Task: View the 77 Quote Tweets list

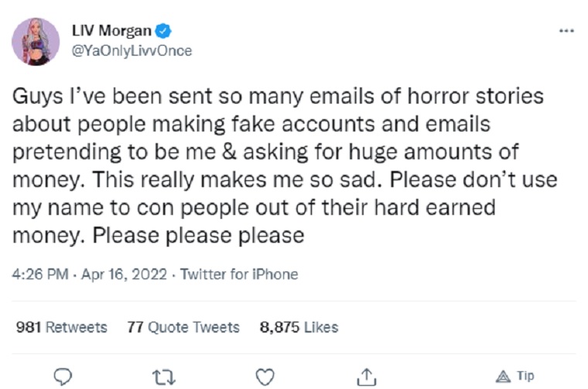Action: pos(183,327)
